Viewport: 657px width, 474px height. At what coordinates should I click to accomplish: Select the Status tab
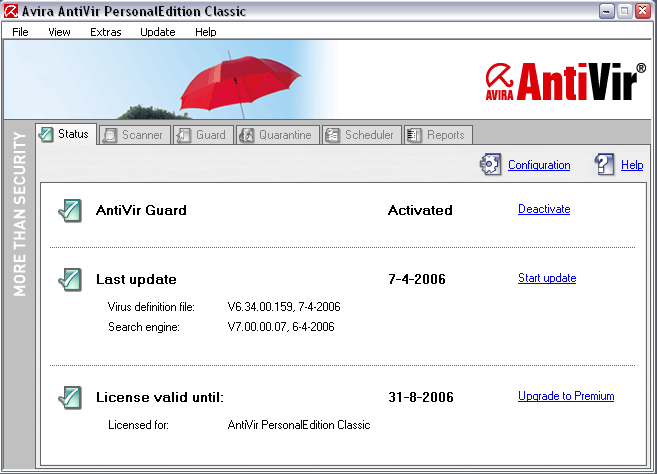pos(66,134)
